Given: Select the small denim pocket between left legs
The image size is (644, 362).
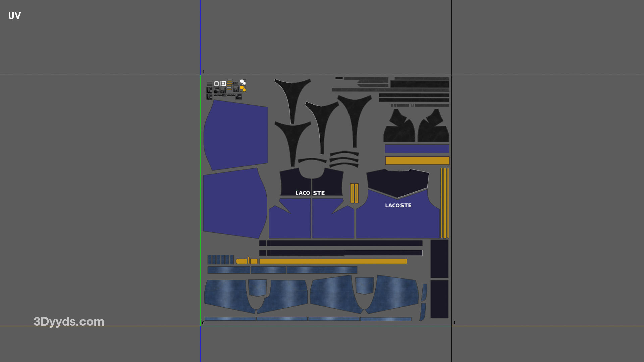Looking at the screenshot, I should pos(258,288).
